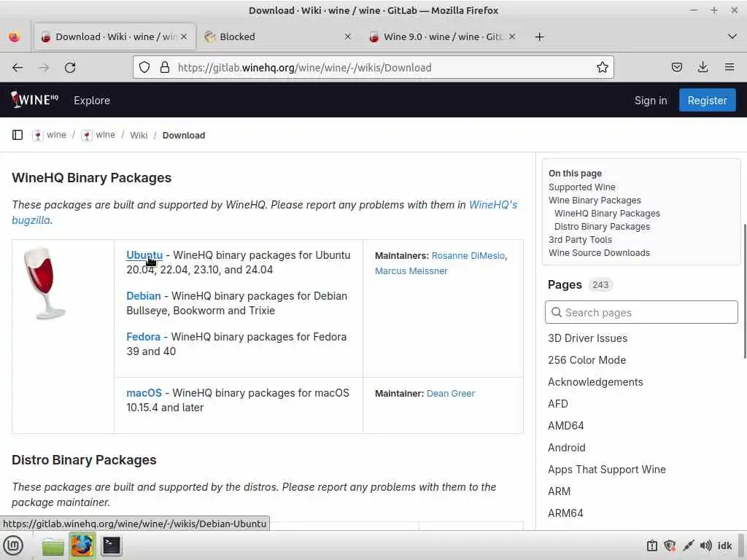This screenshot has width=747, height=560.
Task: Open the shield security tray icon
Action: click(670, 545)
